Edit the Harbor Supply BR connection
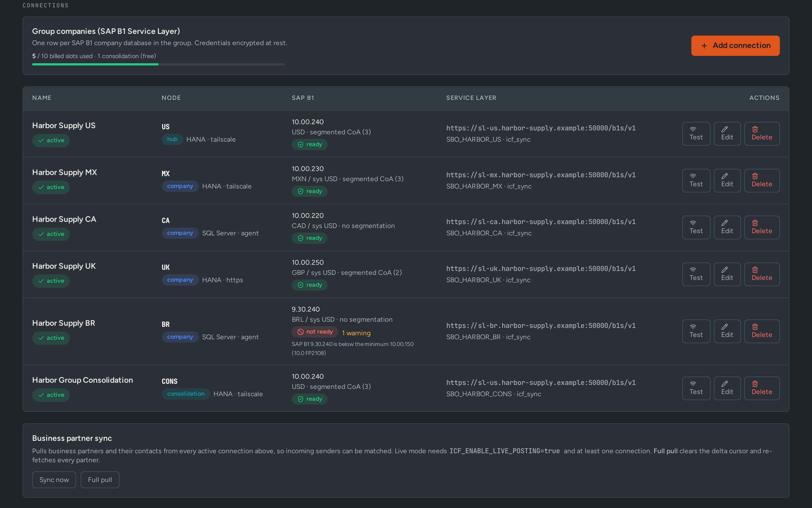812x508 pixels. tap(727, 331)
